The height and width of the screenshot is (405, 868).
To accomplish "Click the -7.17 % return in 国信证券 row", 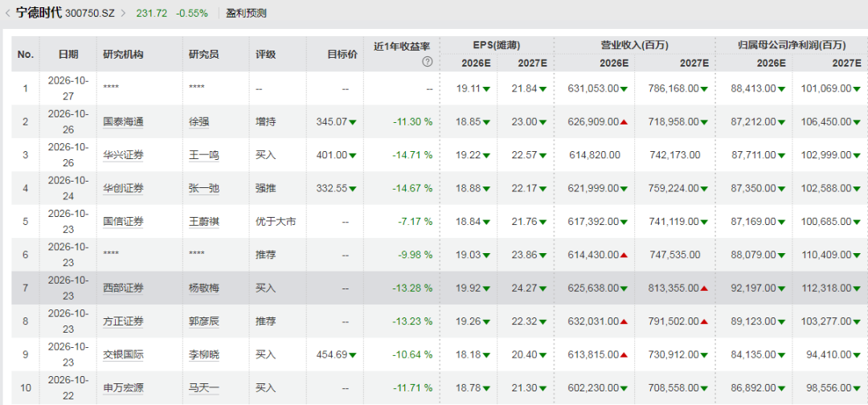I will [x=416, y=221].
